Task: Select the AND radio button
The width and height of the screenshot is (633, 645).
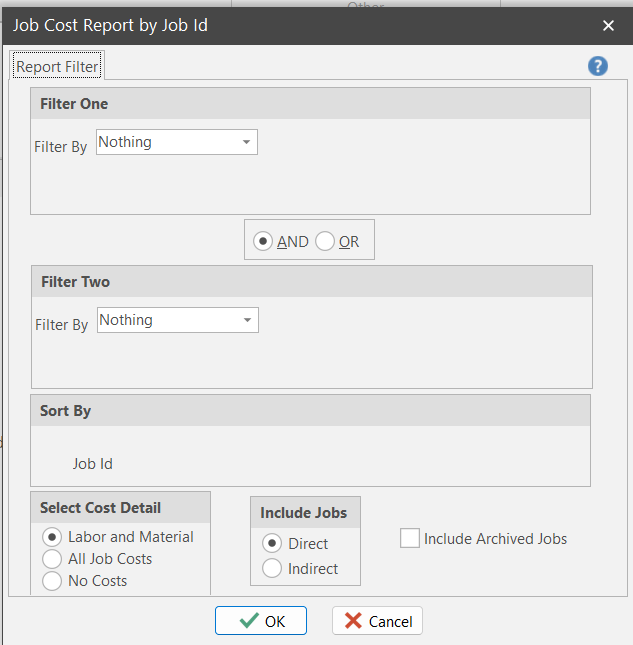Action: [263, 241]
